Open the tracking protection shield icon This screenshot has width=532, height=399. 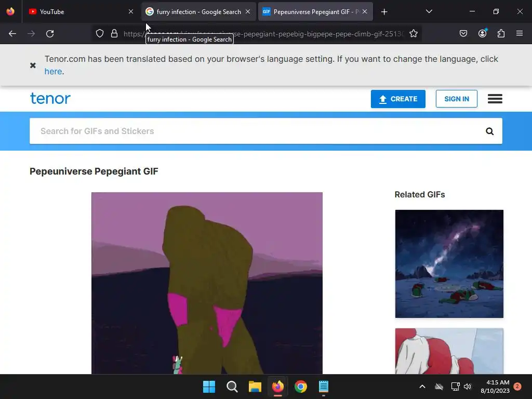(x=99, y=34)
